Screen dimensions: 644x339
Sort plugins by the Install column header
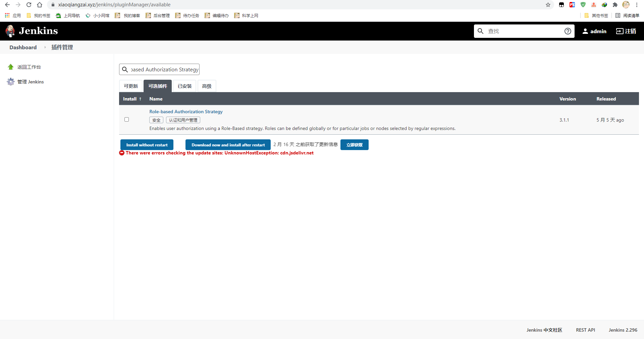(x=132, y=99)
